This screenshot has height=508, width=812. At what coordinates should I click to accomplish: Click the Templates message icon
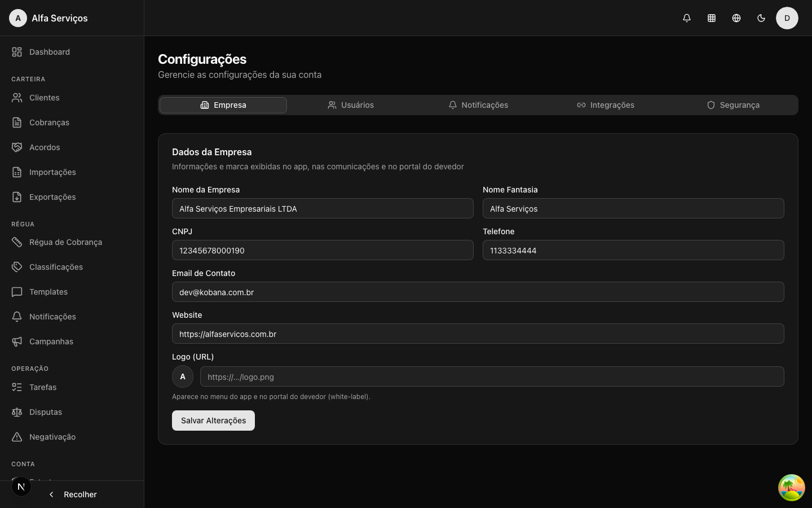[17, 292]
